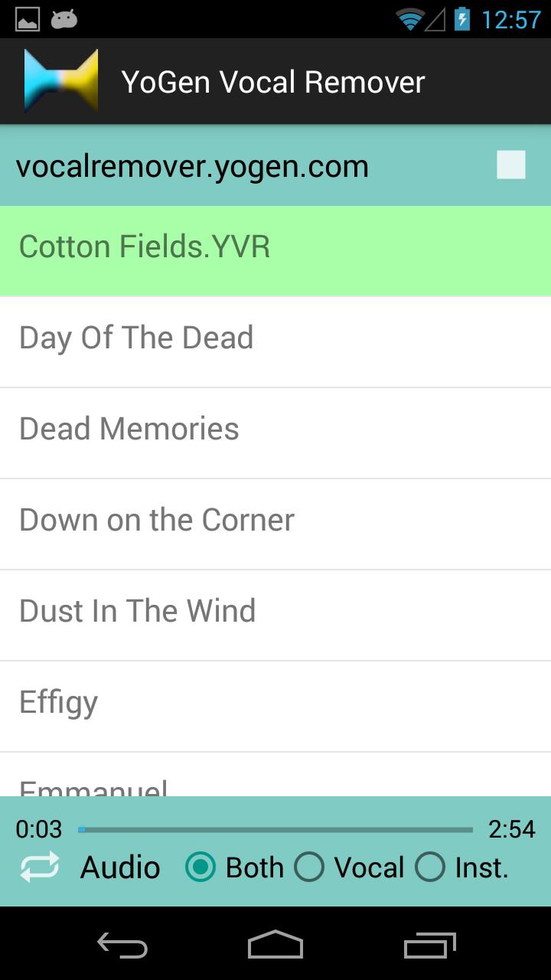Tap the YoGen Vocal Remover app logo
Screen dimensions: 551x980
point(61,81)
